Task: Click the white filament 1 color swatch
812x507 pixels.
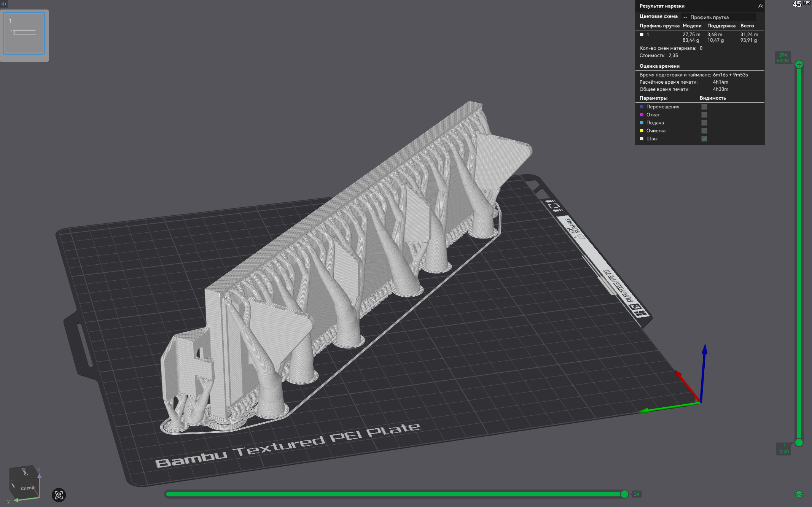Action: click(642, 35)
